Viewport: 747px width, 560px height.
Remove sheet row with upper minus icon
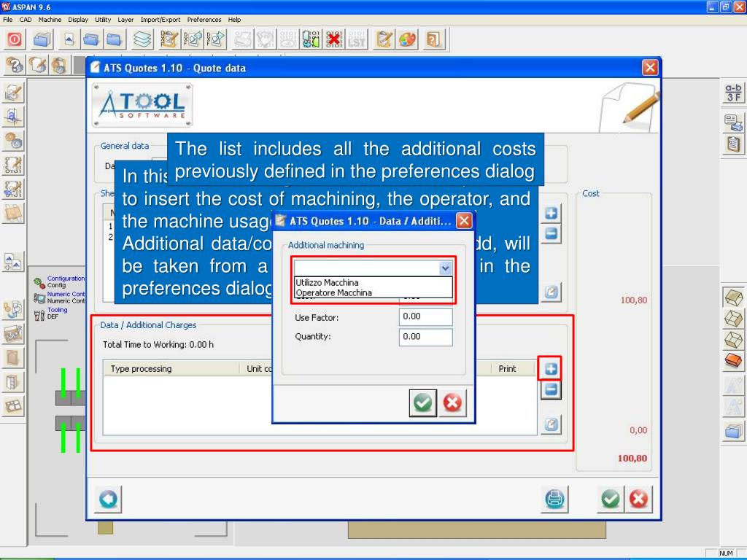(x=551, y=234)
